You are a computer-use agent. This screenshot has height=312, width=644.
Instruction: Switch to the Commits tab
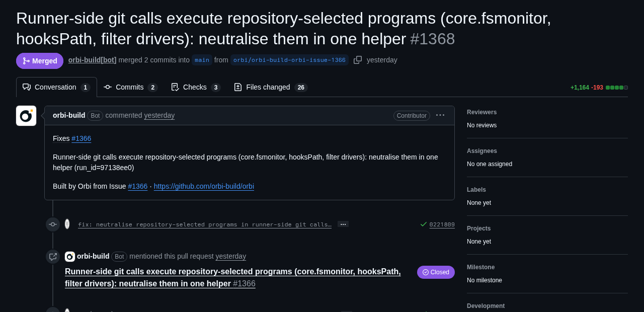point(131,87)
